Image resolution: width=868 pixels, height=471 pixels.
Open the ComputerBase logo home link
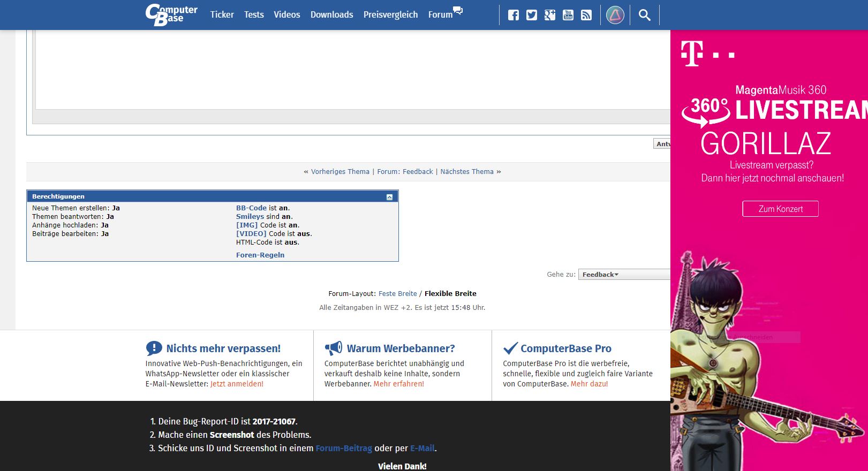[171, 15]
